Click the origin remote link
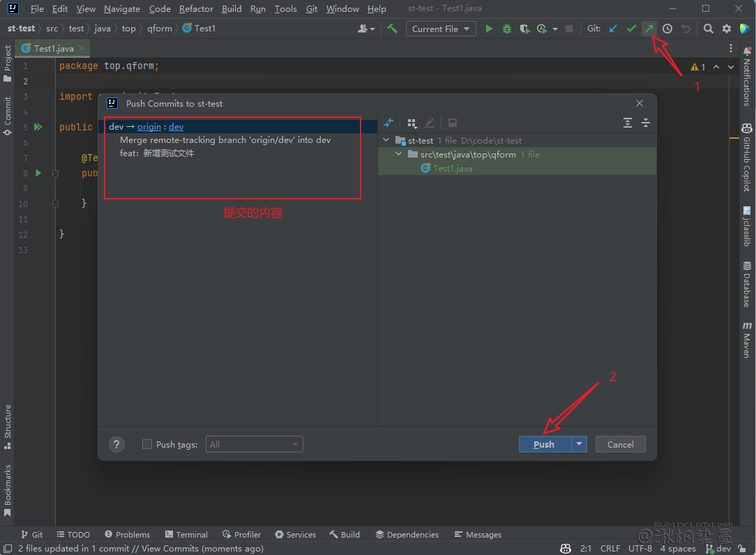This screenshot has height=555, width=756. click(x=149, y=126)
